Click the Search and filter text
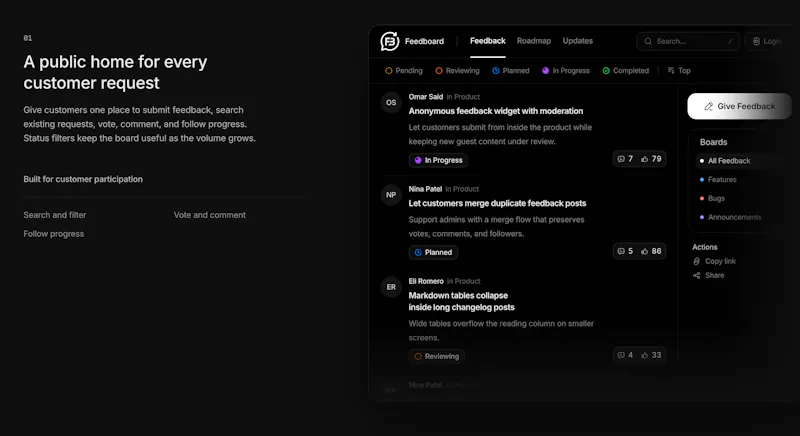This screenshot has width=800, height=436. click(55, 215)
